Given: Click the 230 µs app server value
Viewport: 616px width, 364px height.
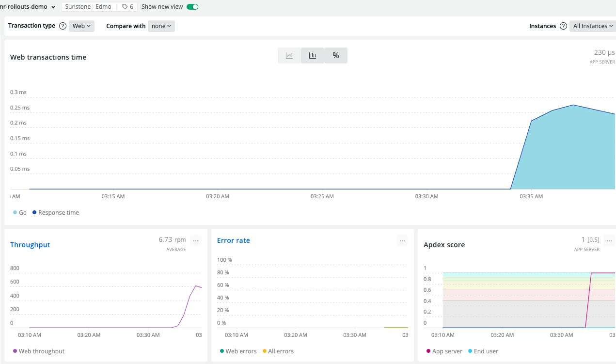Looking at the screenshot, I should (604, 52).
